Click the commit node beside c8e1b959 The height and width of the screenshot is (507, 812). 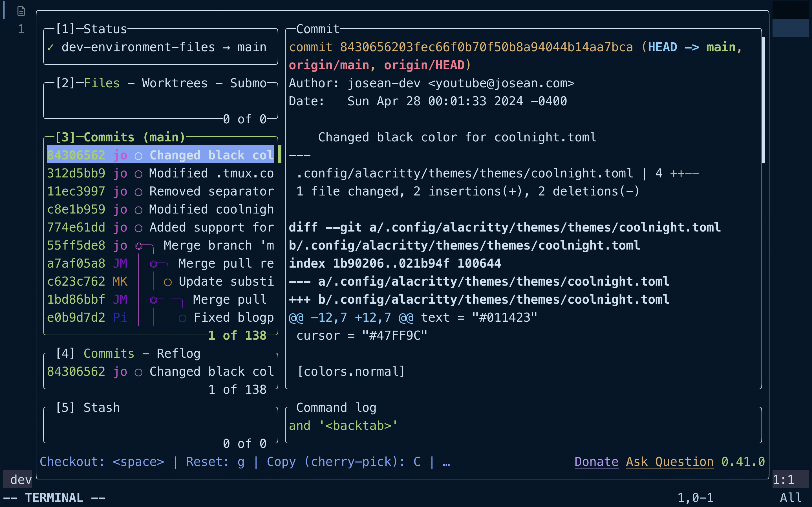pyautogui.click(x=139, y=209)
